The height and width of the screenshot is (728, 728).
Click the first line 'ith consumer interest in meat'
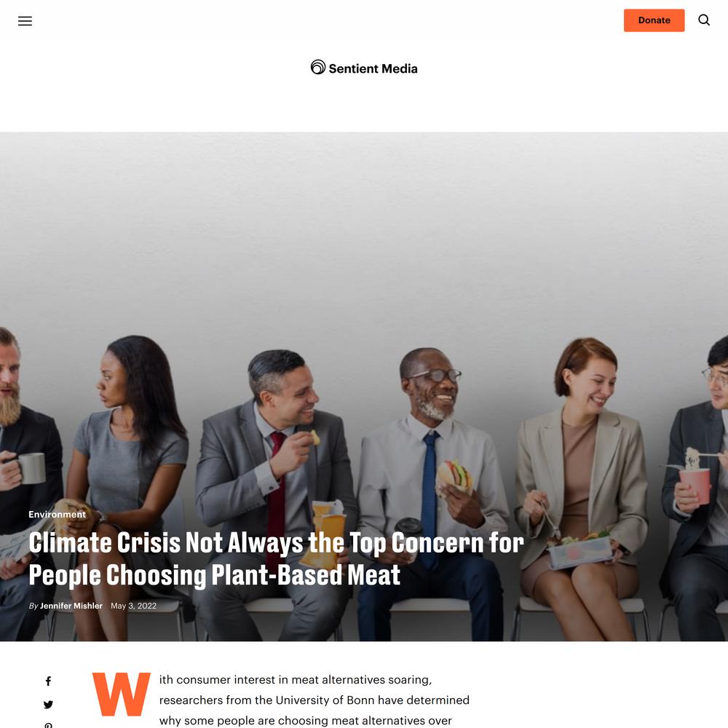click(x=296, y=680)
